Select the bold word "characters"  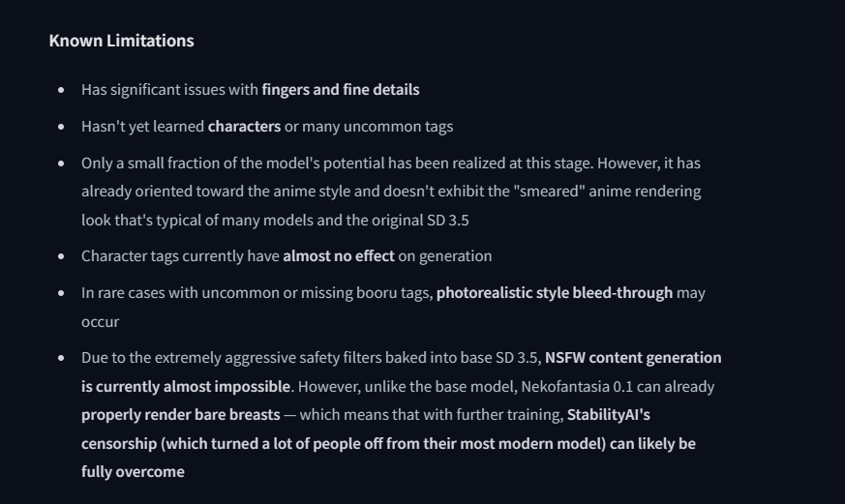[244, 127]
